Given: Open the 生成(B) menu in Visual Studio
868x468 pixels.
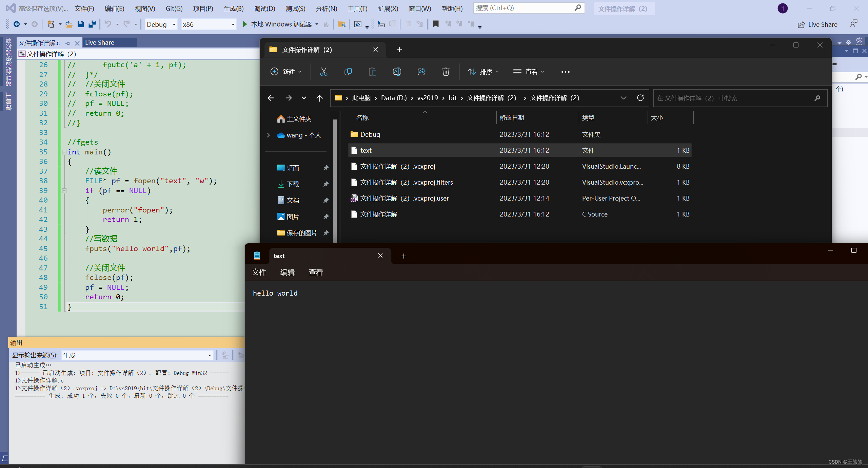Looking at the screenshot, I should click(x=234, y=8).
